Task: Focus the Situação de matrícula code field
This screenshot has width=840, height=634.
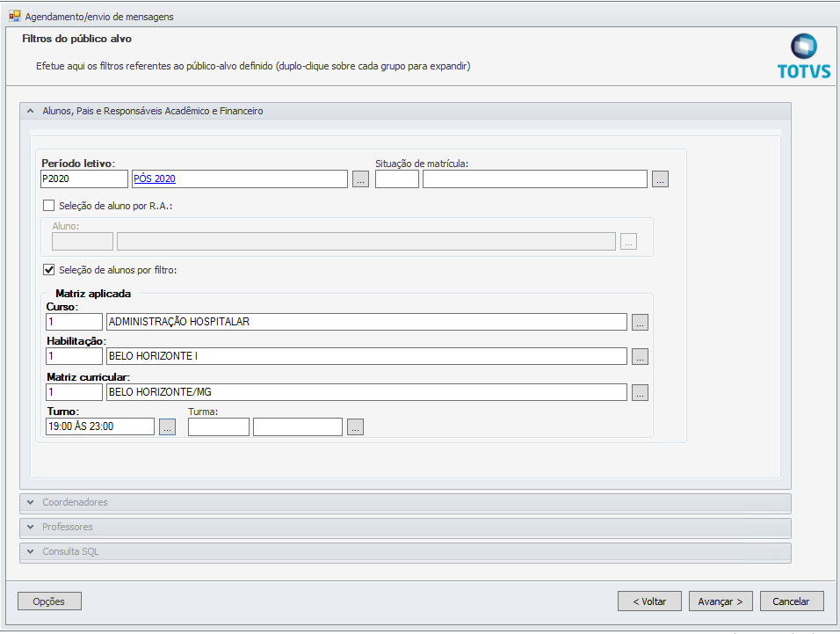Action: coord(397,179)
